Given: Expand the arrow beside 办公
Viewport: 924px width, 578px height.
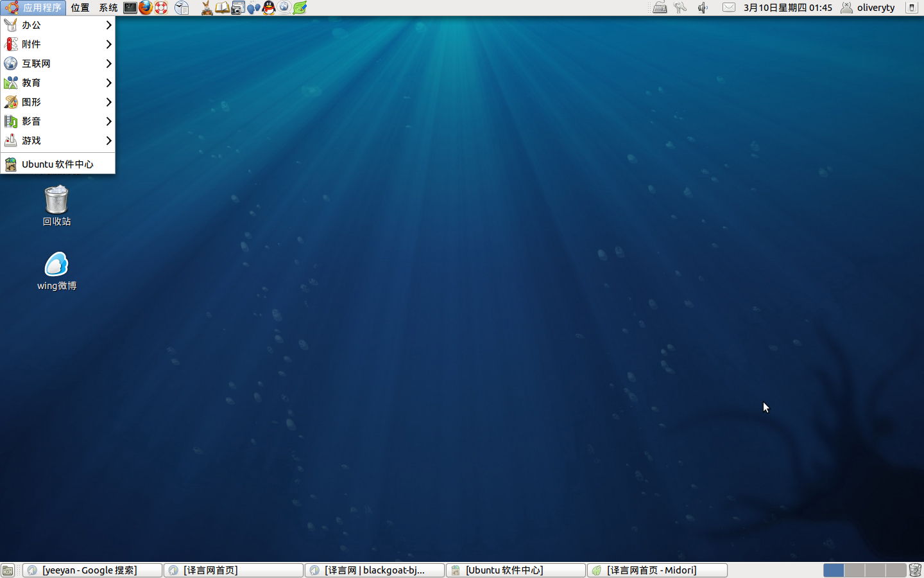Looking at the screenshot, I should 108,25.
